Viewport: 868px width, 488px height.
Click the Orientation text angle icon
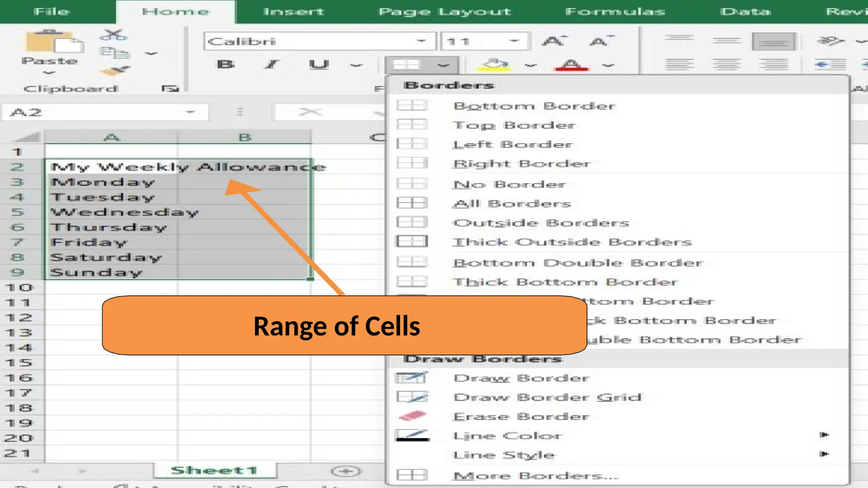tap(831, 41)
